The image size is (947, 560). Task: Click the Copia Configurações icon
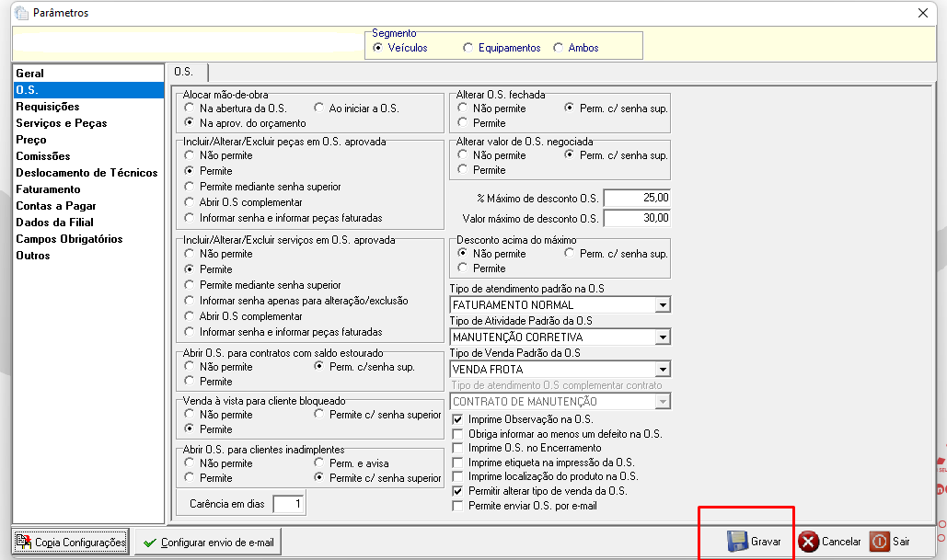pyautogui.click(x=24, y=542)
